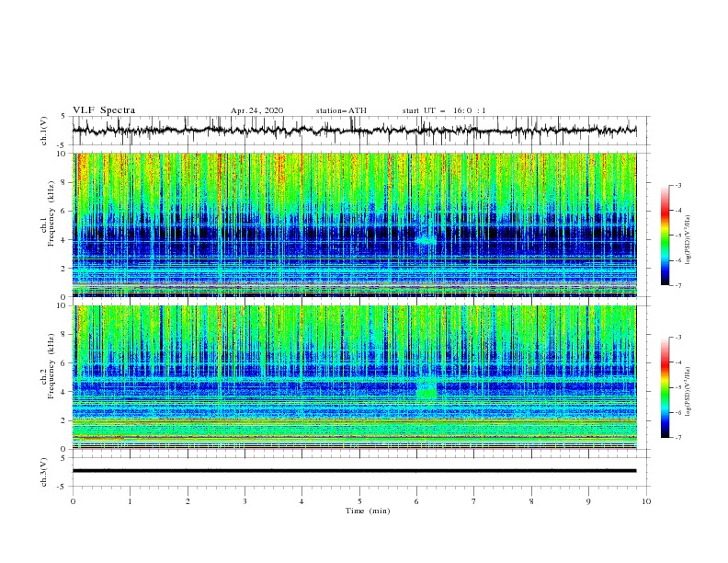The image size is (728, 563).
Task: Click the "station=ATH" label
Action: pos(341,110)
